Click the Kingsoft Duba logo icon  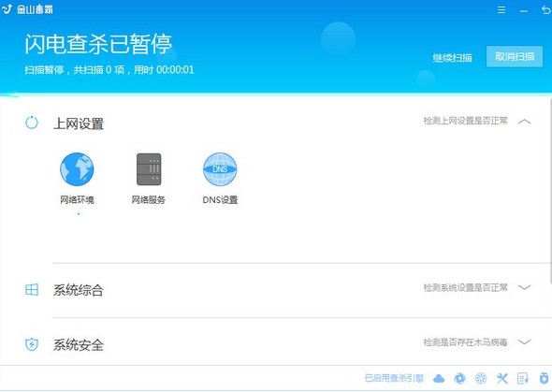click(7, 9)
